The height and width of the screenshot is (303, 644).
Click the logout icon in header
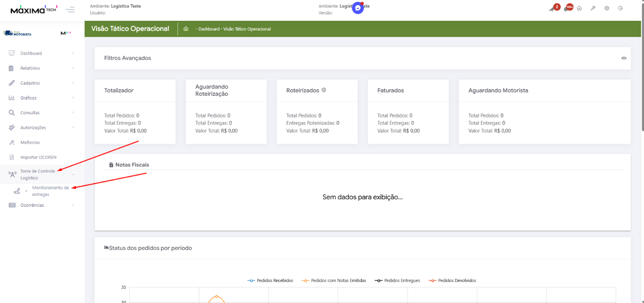621,8
